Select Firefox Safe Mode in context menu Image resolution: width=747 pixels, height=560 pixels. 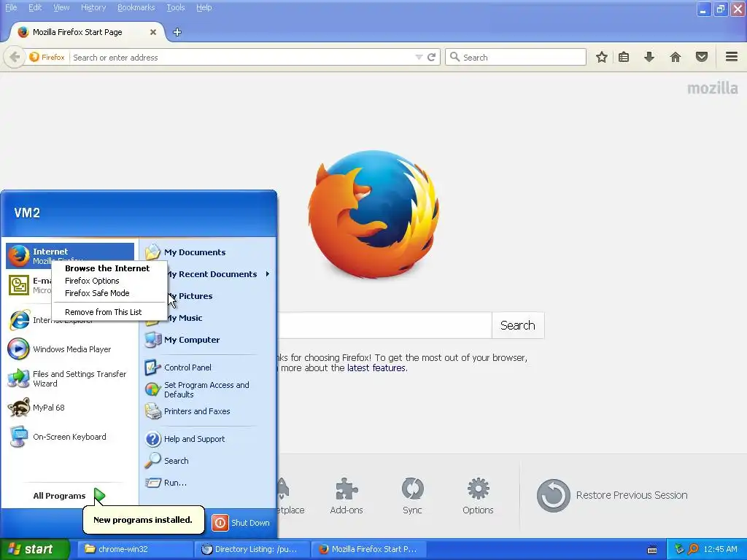coord(109,293)
